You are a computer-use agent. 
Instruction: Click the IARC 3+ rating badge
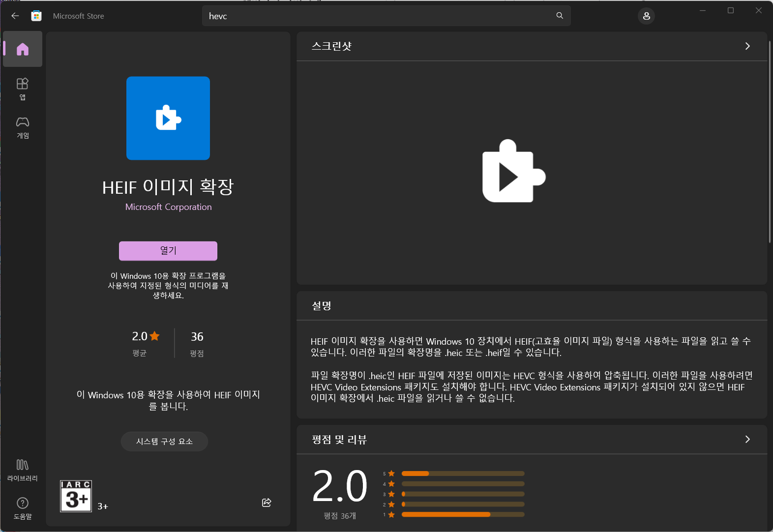coord(76,496)
